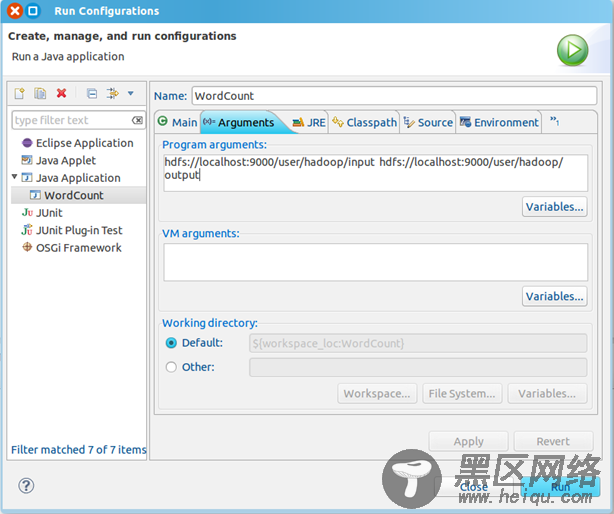The image size is (614, 514).
Task: Open the filter options dropdown arrow
Action: (131, 94)
